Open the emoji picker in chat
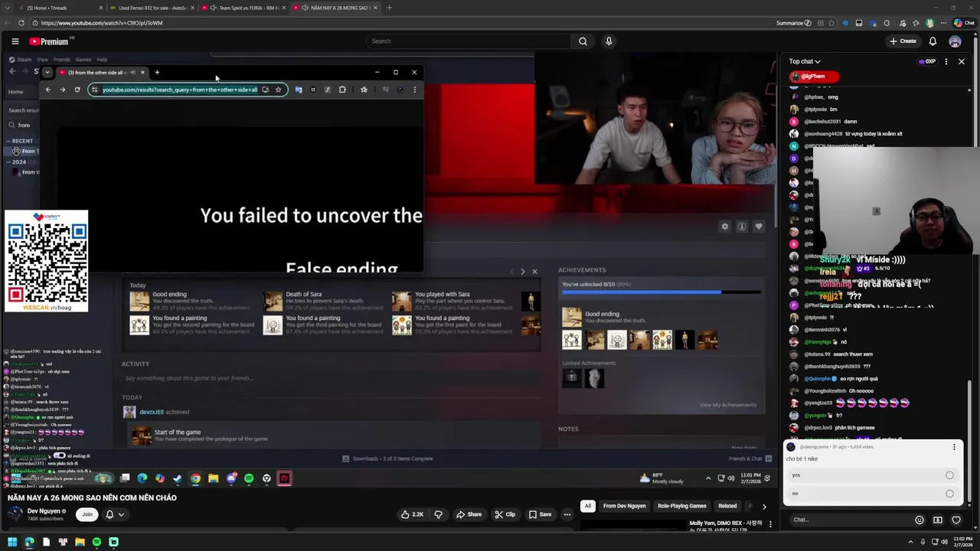Image resolution: width=980 pixels, height=551 pixels. pyautogui.click(x=920, y=520)
